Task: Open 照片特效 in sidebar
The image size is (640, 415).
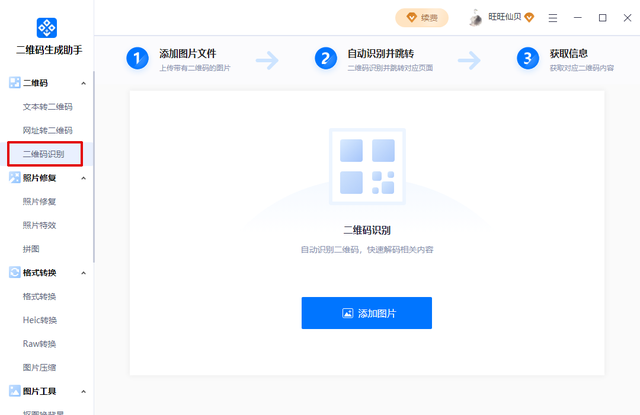Action: (x=39, y=225)
